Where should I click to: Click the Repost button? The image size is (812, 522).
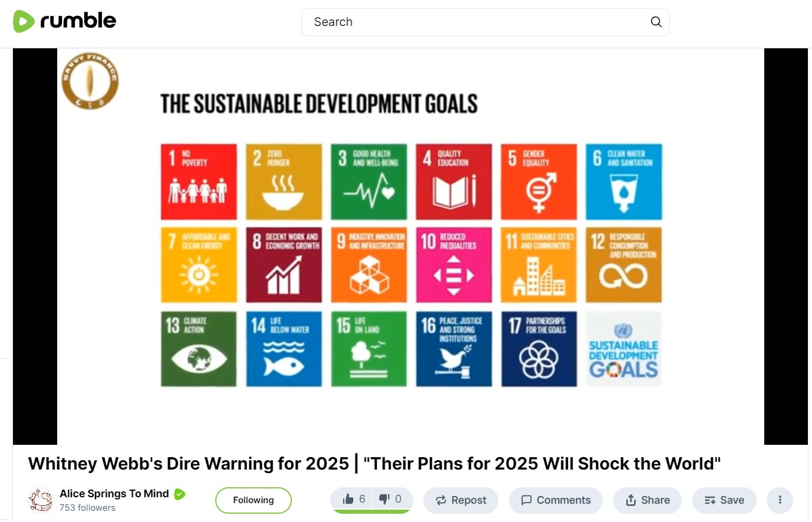coord(461,500)
